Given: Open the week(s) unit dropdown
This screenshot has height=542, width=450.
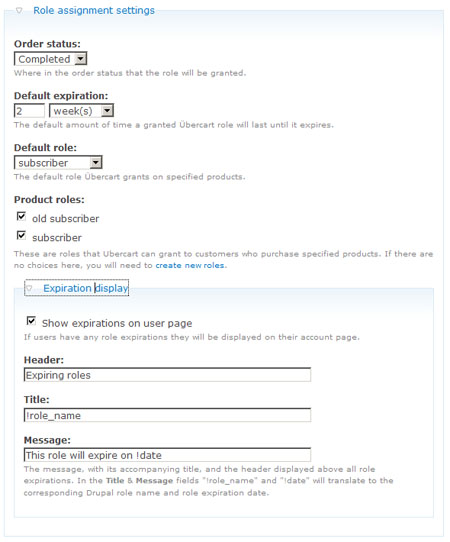Looking at the screenshot, I should (x=82, y=111).
